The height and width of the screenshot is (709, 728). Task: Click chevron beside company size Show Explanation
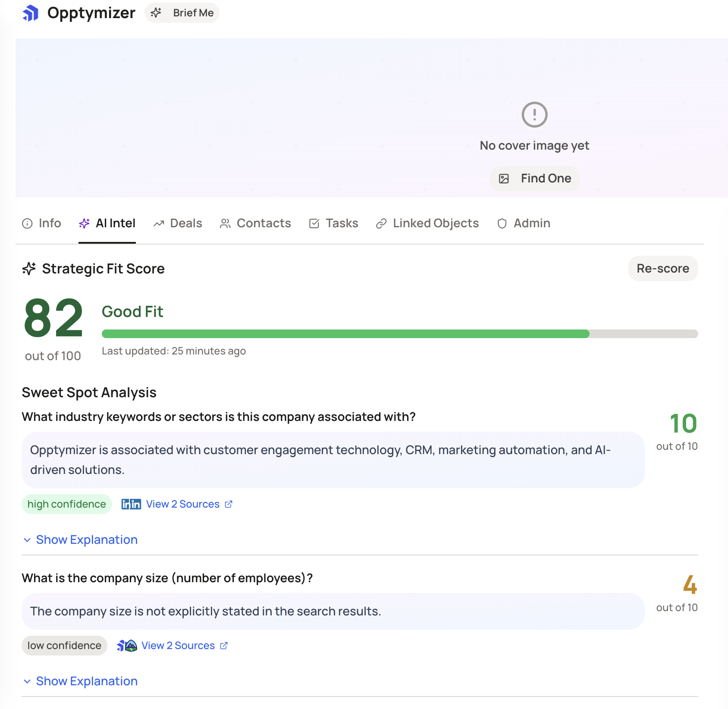(x=27, y=681)
